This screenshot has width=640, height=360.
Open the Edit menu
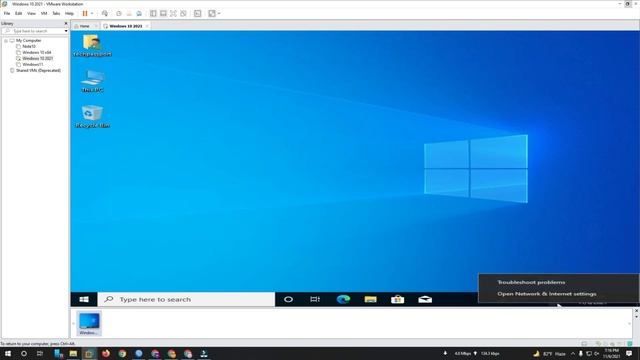tap(19, 13)
